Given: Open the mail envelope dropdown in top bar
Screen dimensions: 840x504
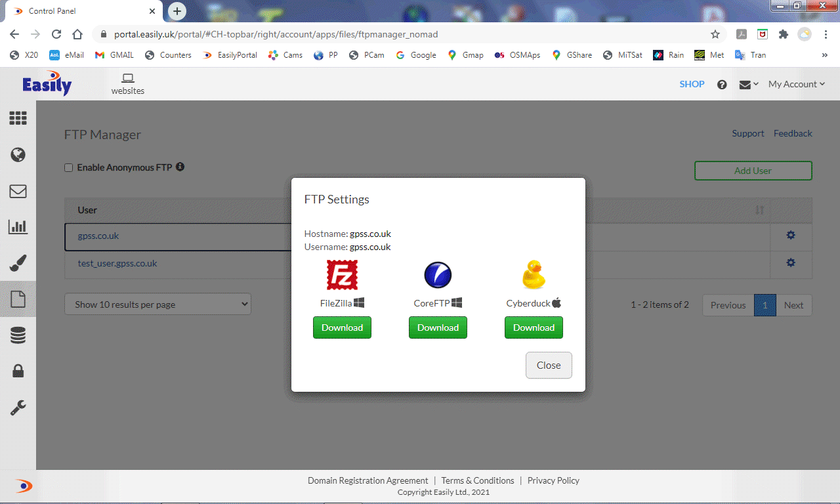Looking at the screenshot, I should pos(748,85).
